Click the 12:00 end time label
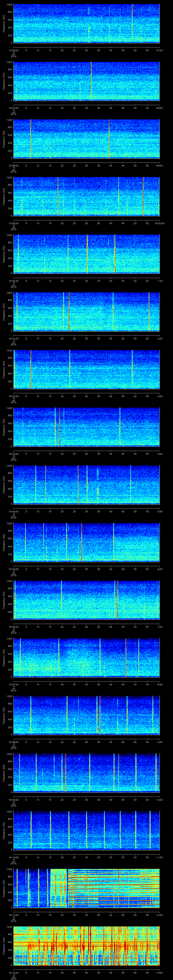This screenshot has height=980, width=173. pos(160,915)
